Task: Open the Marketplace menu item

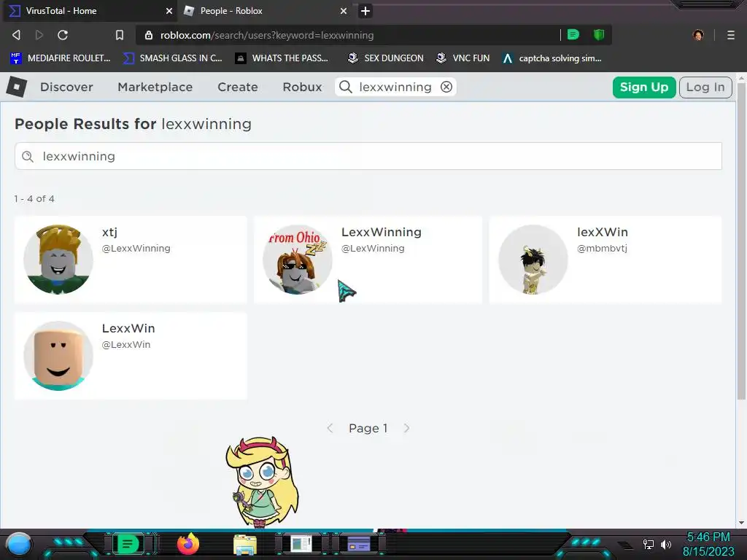Action: pos(155,87)
